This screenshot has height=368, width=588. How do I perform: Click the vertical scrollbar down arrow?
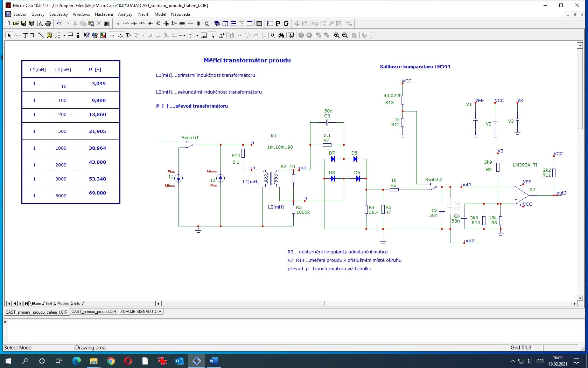pos(580,298)
